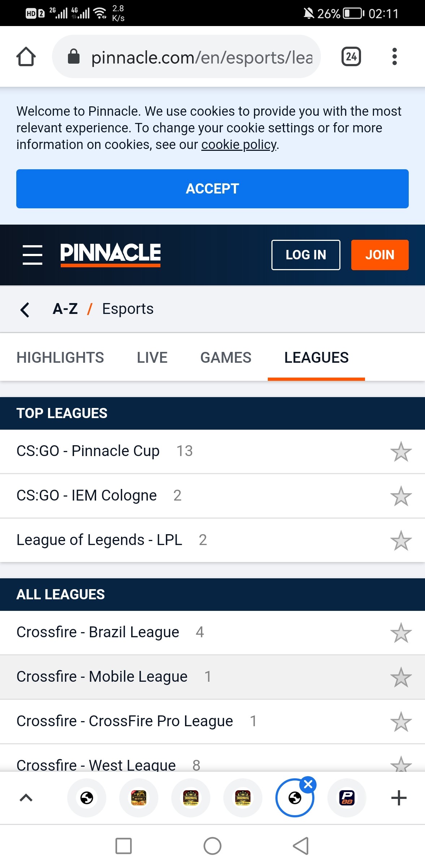Image resolution: width=425 pixels, height=868 pixels.
Task: Expand the bottom tab bar chevron
Action: (x=26, y=798)
